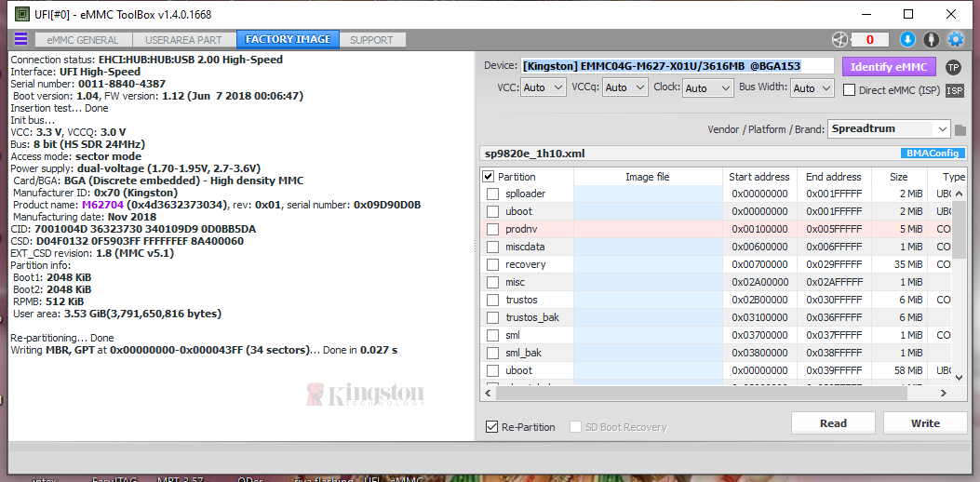Check the misc partition checkbox

click(492, 282)
